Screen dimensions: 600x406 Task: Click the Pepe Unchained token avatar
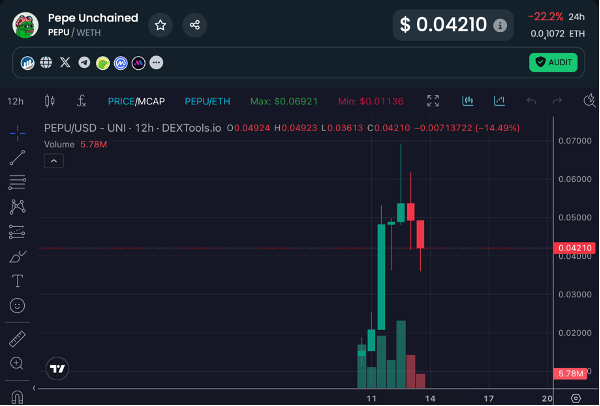[25, 25]
